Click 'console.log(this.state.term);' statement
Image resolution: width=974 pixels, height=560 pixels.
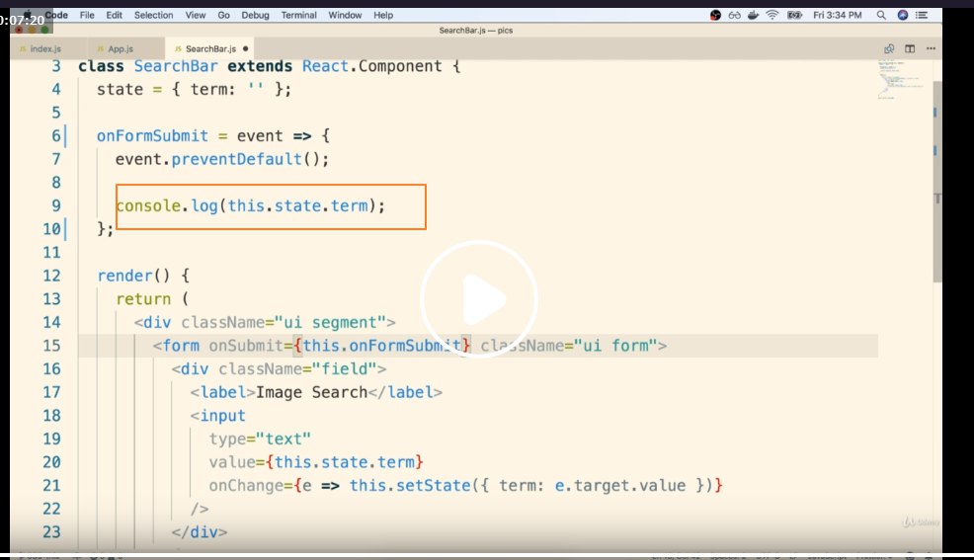click(250, 206)
